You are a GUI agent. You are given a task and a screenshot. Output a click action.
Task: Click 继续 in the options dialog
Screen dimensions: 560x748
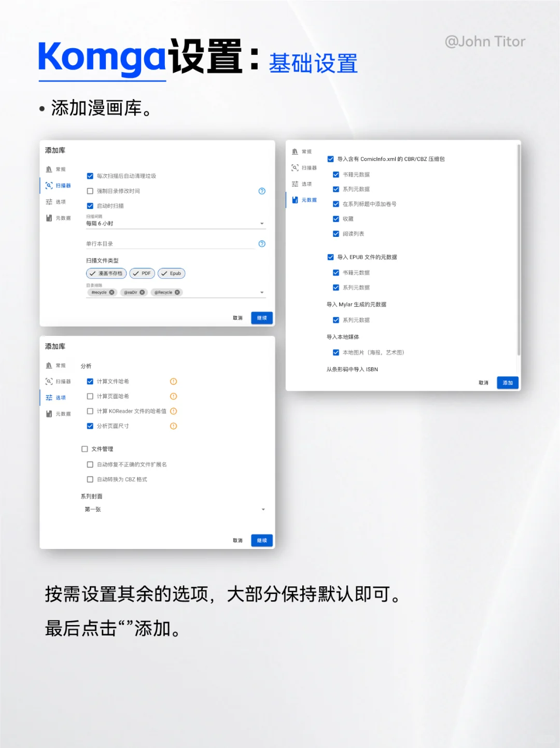[x=262, y=540]
